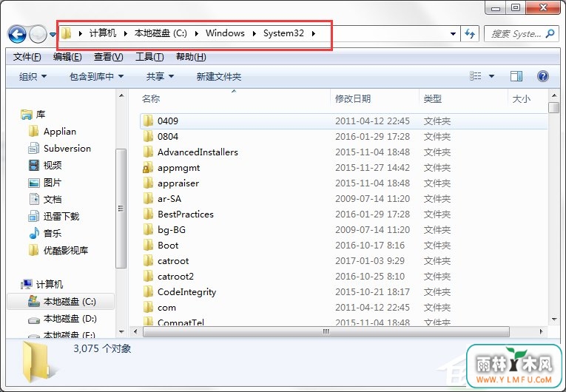Click the Windows breadcrumb segment

click(225, 33)
